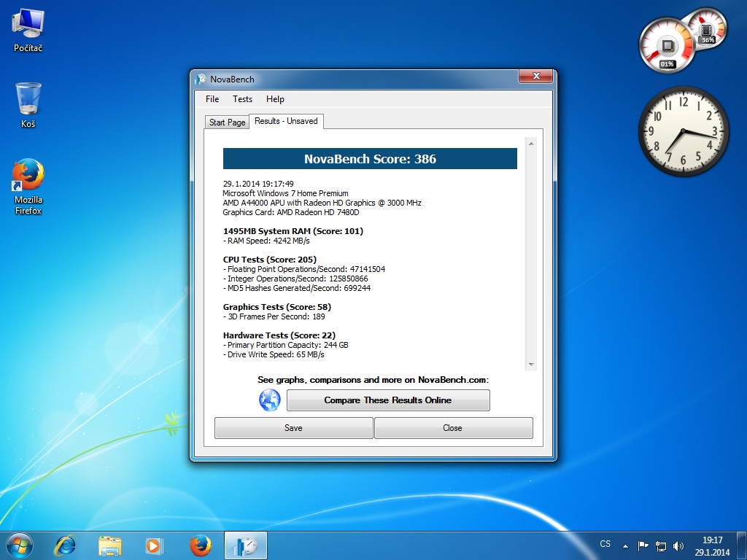Launch Windows Media Player from taskbar
The width and height of the screenshot is (747, 560).
(x=154, y=545)
